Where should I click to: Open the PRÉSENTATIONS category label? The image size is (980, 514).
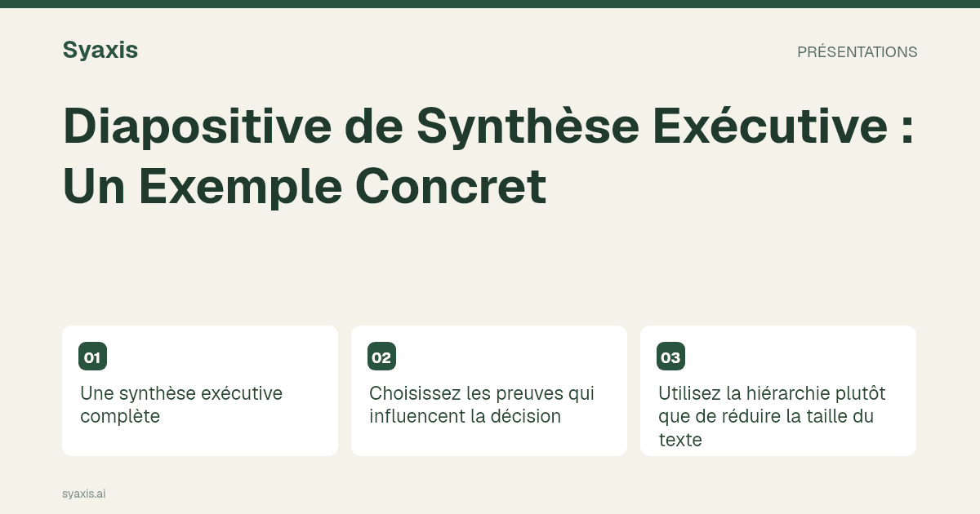(x=857, y=52)
